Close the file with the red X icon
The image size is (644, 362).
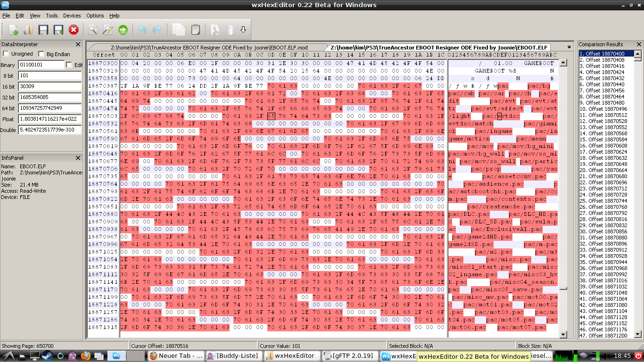(74, 30)
